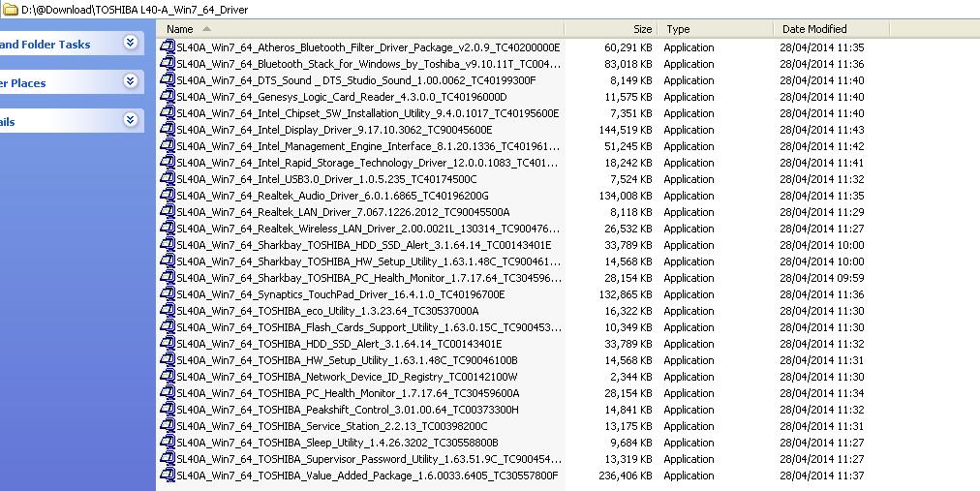Click the date 28/04/2014 11:42
980x491 pixels.
pos(822,146)
